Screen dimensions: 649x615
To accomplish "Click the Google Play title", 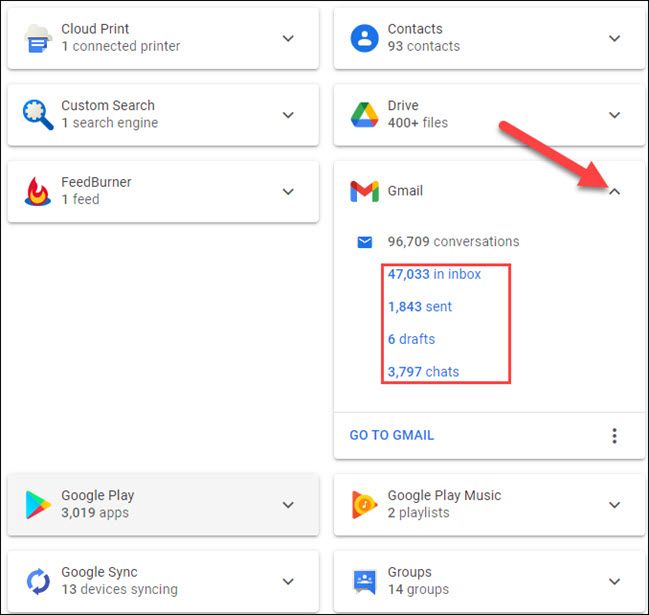I will tap(98, 495).
